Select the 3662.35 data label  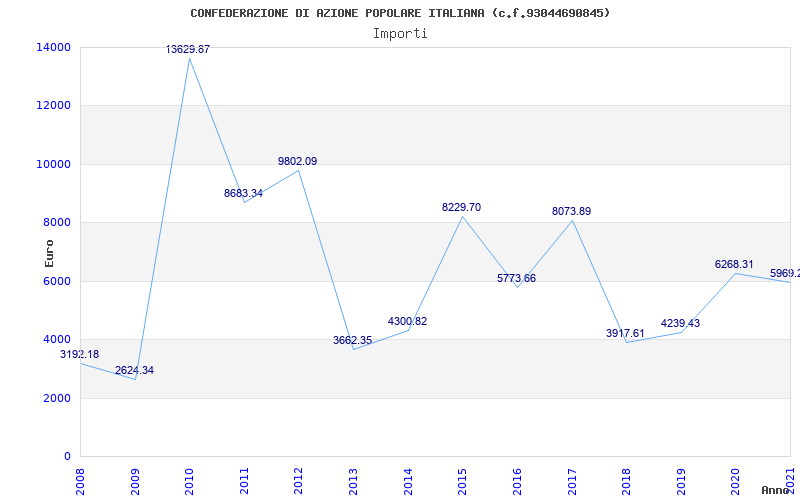(x=353, y=340)
